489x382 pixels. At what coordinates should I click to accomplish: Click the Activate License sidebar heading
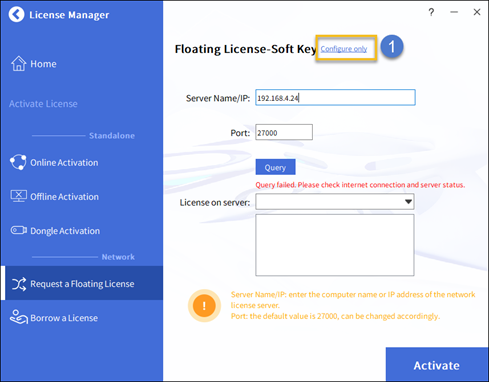(x=43, y=104)
